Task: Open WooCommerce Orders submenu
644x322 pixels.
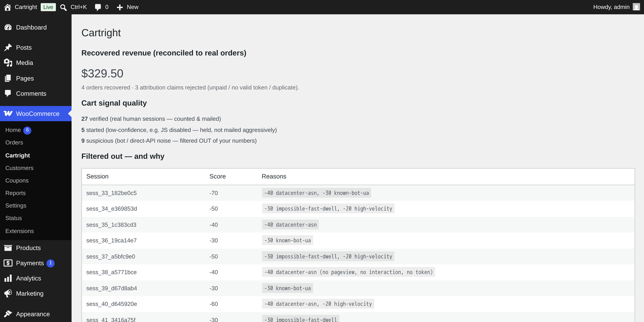Action: (14, 142)
